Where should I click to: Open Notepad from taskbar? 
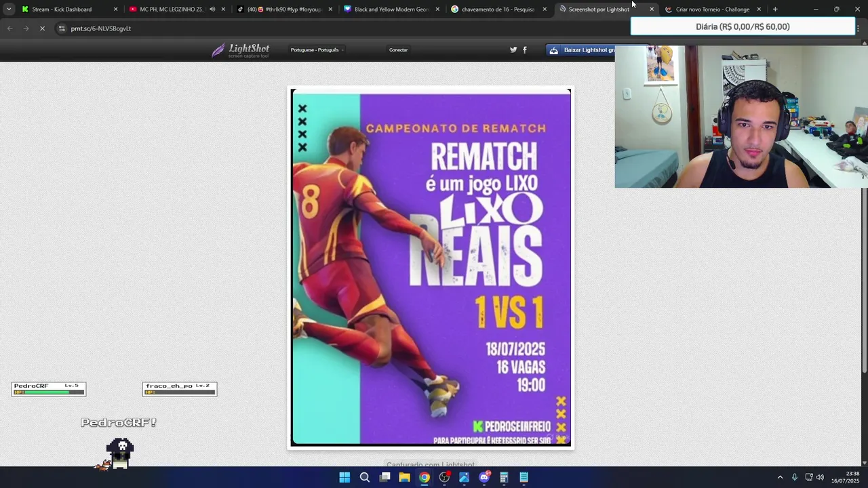point(524,477)
